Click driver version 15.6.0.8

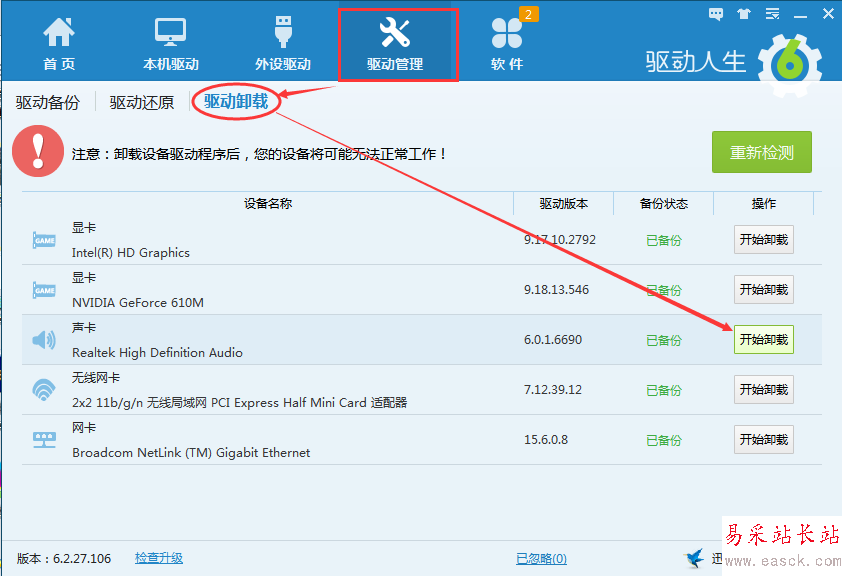[546, 439]
